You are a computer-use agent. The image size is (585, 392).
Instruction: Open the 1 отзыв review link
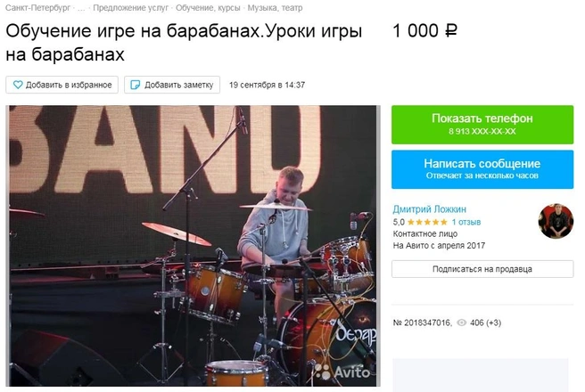466,222
